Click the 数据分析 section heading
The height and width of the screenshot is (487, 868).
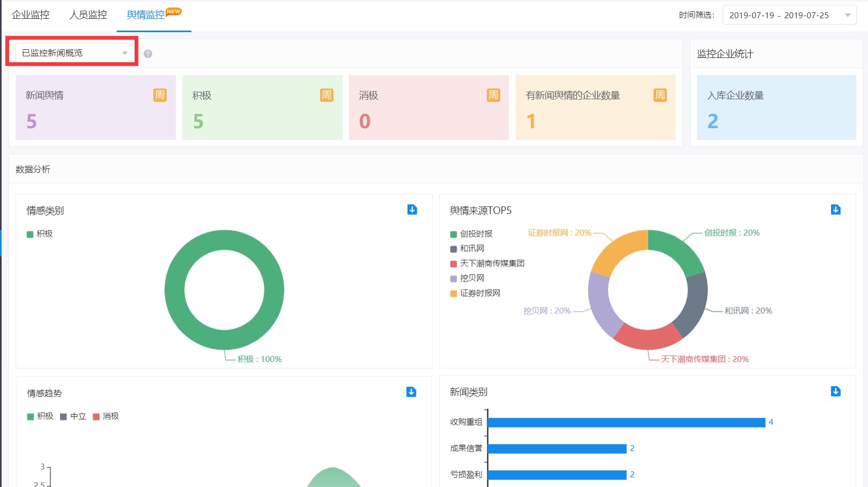coord(33,169)
